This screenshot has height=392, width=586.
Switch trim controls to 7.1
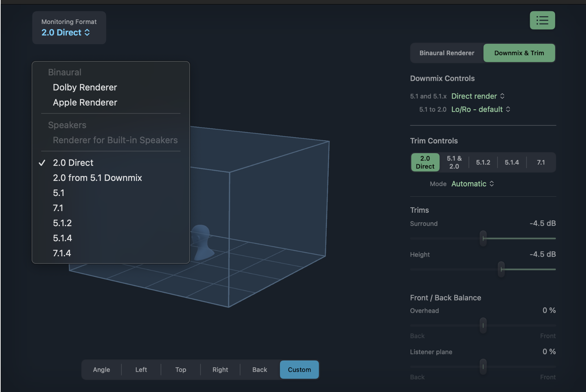pyautogui.click(x=541, y=162)
